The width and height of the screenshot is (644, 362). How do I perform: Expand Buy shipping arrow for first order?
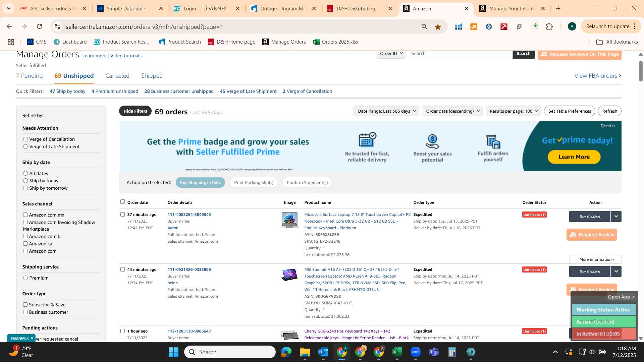pos(616,217)
